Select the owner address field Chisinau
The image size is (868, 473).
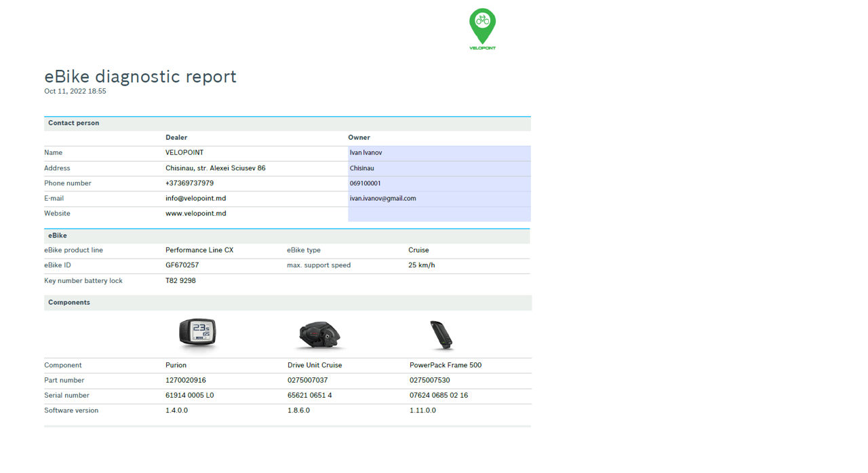(439, 168)
